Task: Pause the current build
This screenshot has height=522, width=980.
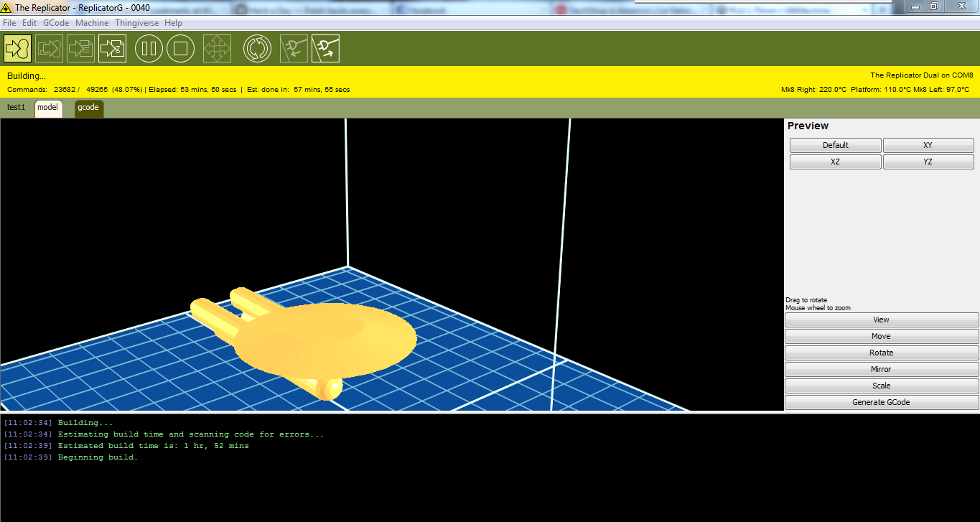Action: tap(149, 49)
